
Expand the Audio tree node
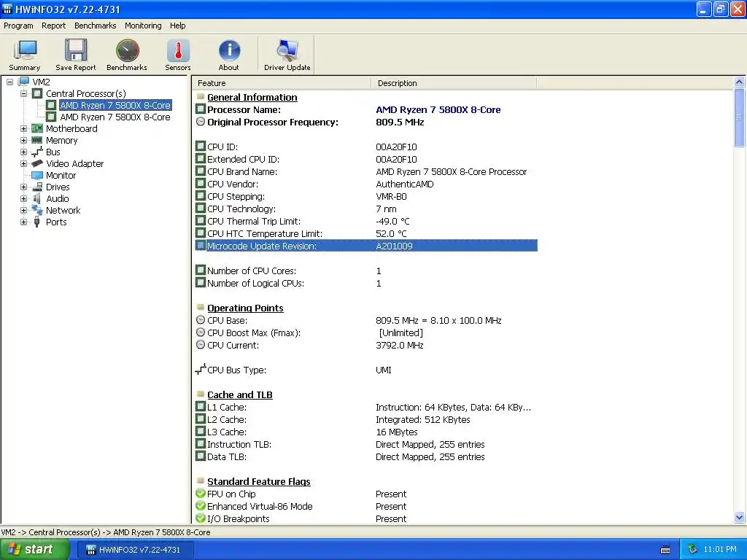[23, 198]
